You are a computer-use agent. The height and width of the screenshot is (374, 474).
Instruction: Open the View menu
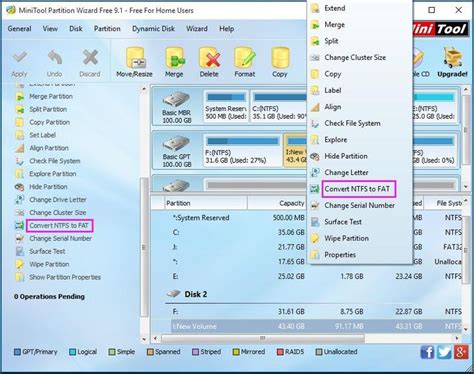[50, 29]
